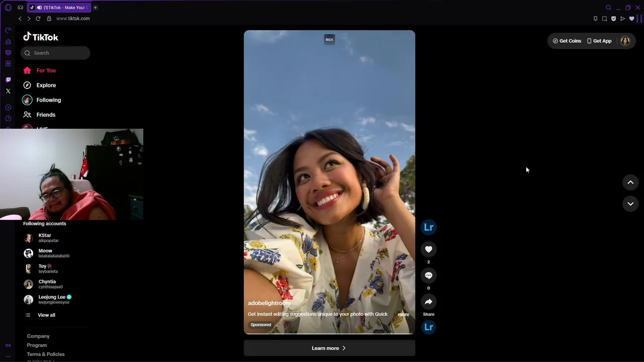This screenshot has height=362, width=644.
Task: Share the adobelightroom video
Action: click(x=429, y=302)
